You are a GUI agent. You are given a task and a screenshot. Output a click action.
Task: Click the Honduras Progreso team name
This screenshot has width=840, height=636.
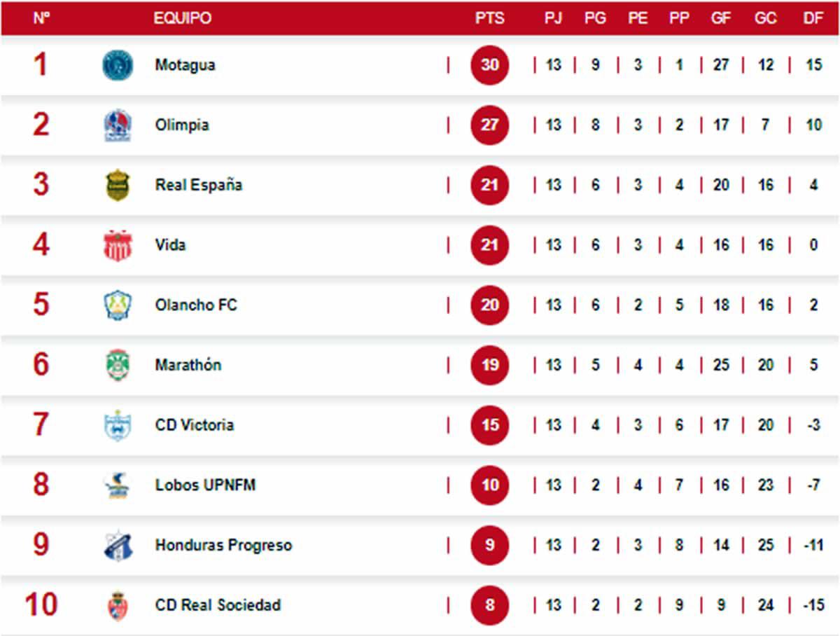[223, 545]
